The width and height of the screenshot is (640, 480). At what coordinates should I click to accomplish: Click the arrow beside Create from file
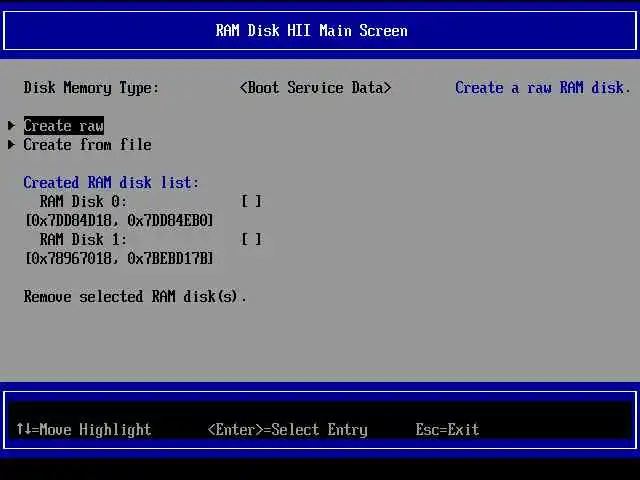point(11,144)
